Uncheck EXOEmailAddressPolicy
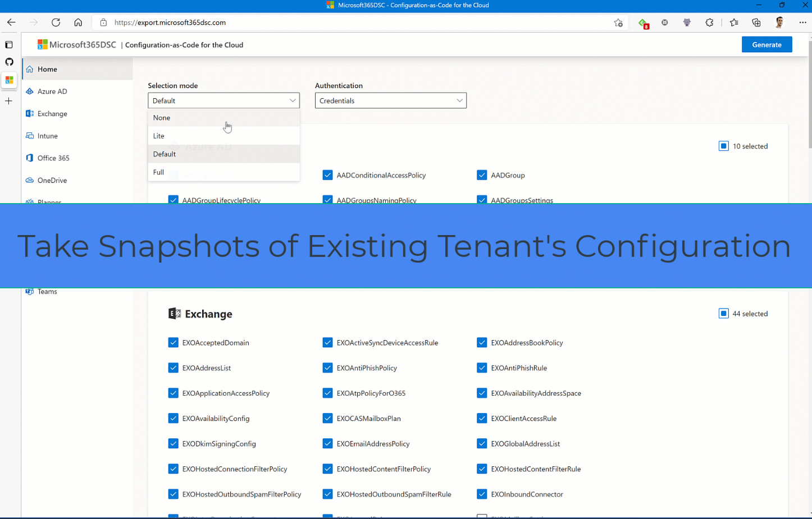The height and width of the screenshot is (519, 812). [327, 444]
